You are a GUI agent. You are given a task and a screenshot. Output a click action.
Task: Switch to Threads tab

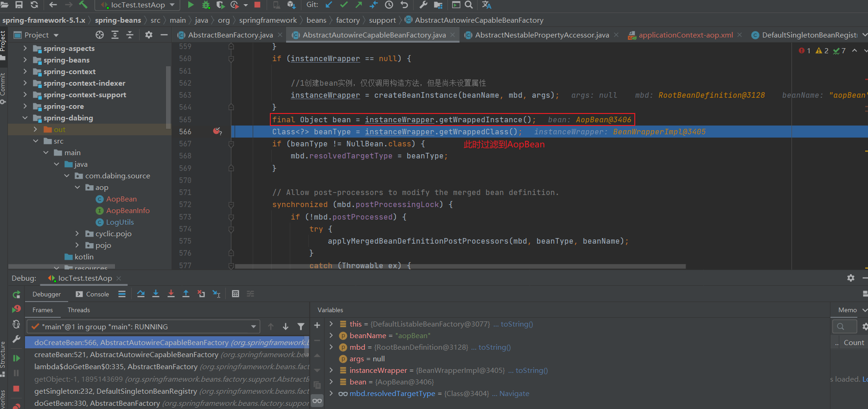(79, 310)
